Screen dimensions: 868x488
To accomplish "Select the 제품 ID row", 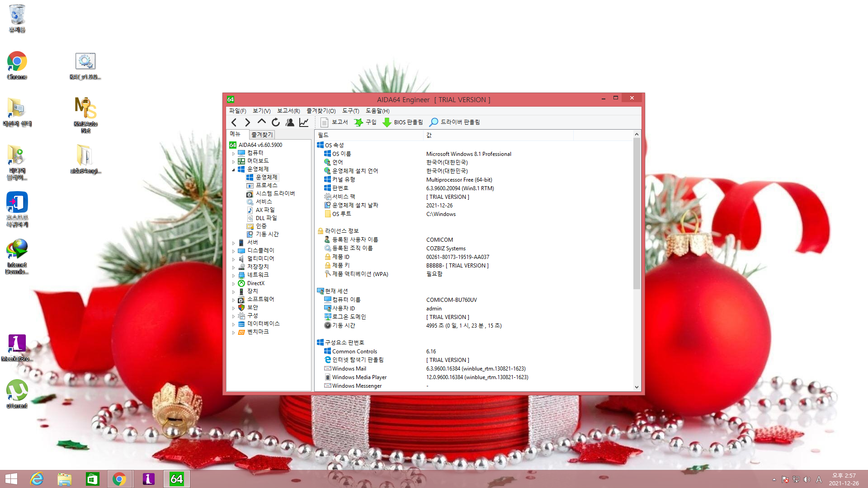I will tap(475, 257).
